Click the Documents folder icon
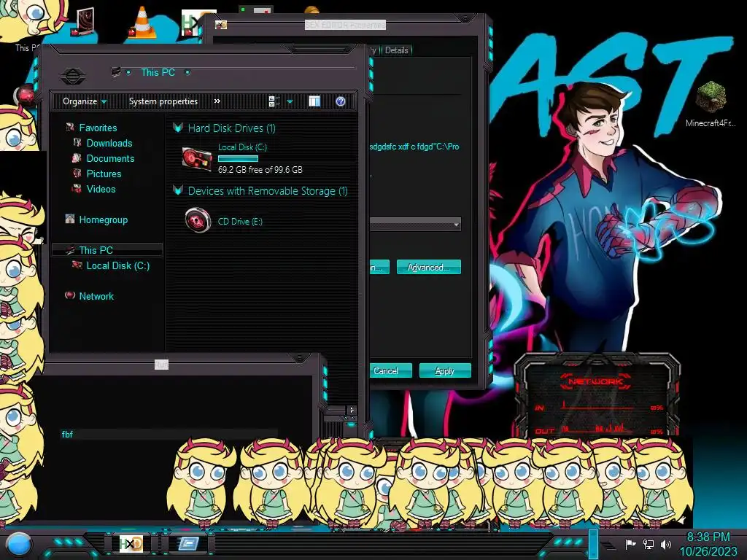The height and width of the screenshot is (560, 747). [x=76, y=157]
